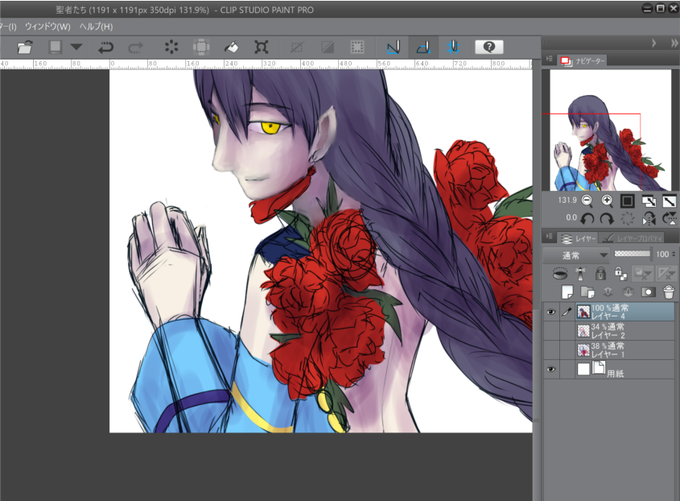The width and height of the screenshot is (680, 501).
Task: Open the ウィンドウ(W) menu
Action: (x=47, y=27)
